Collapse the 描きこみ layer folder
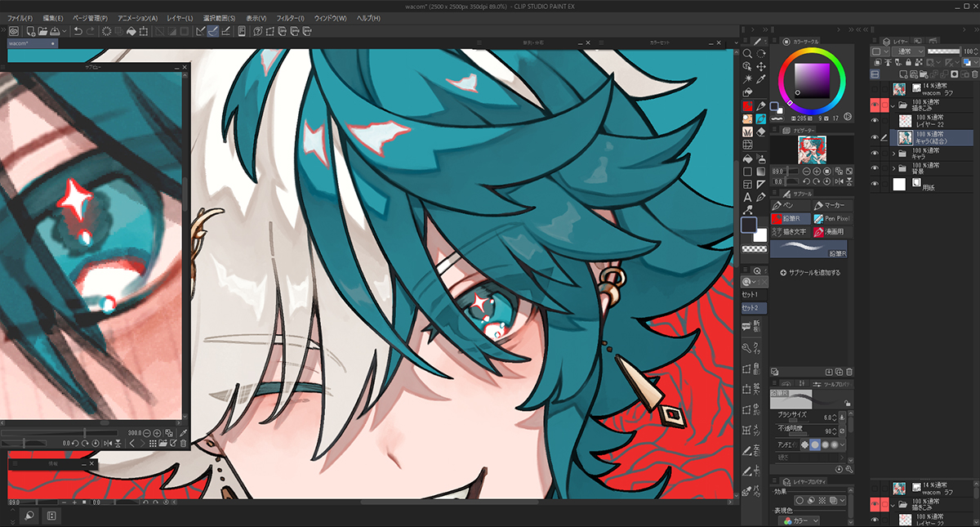 [x=894, y=105]
